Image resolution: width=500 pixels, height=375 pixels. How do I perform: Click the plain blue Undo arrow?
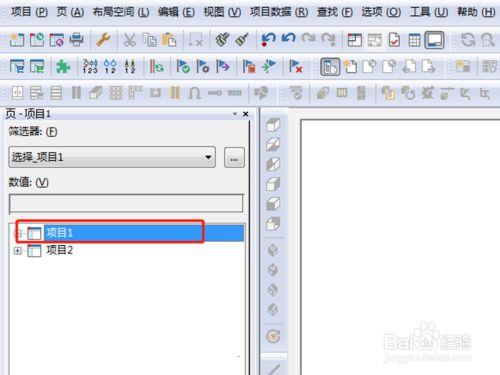(288, 39)
